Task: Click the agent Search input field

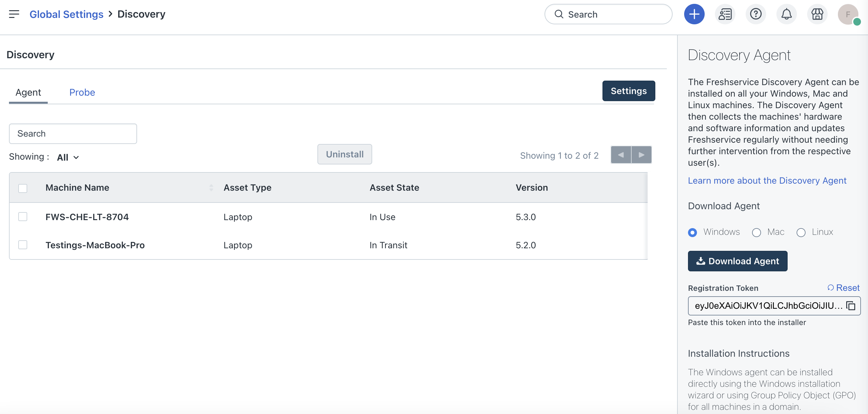Action: pyautogui.click(x=73, y=134)
